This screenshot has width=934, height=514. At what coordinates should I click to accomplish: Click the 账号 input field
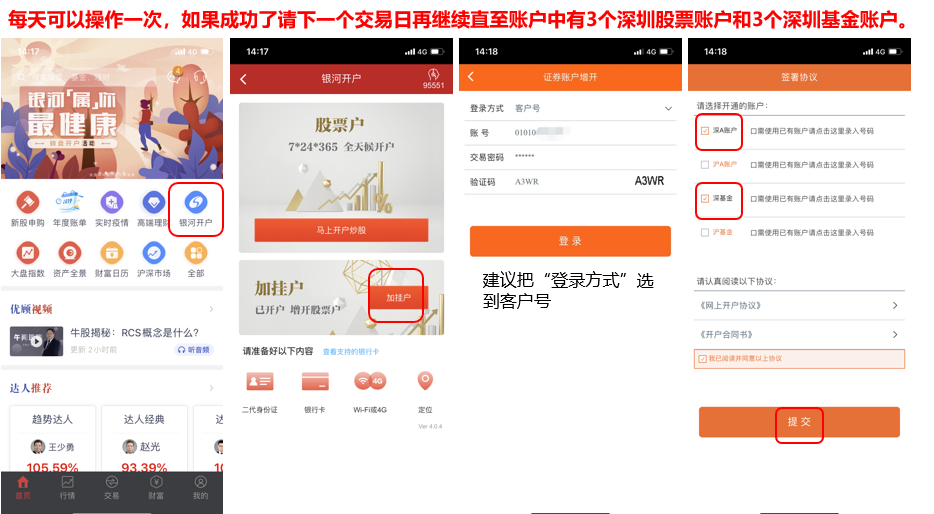571,133
